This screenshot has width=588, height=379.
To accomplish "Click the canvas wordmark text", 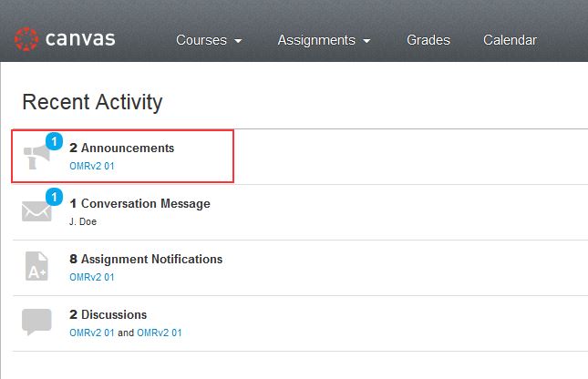I will click(x=80, y=39).
